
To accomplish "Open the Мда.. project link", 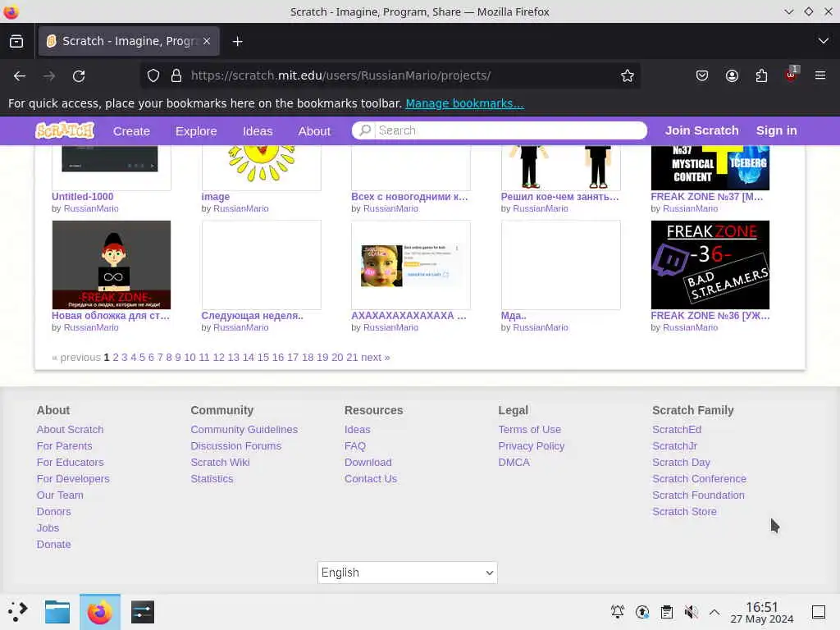I will (x=514, y=316).
